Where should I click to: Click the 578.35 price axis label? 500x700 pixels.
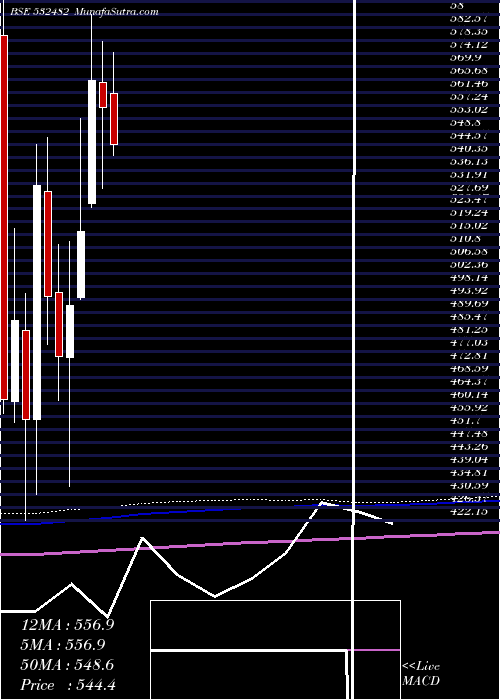[x=469, y=32]
